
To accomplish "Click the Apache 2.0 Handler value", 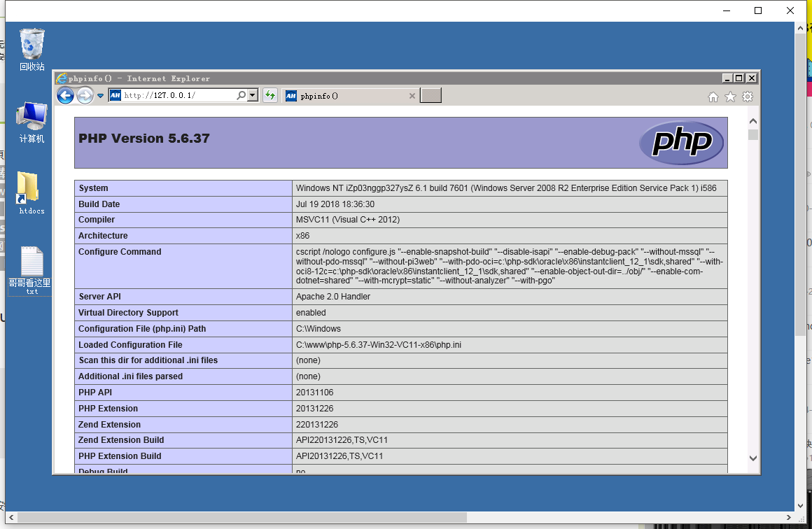I will click(333, 297).
